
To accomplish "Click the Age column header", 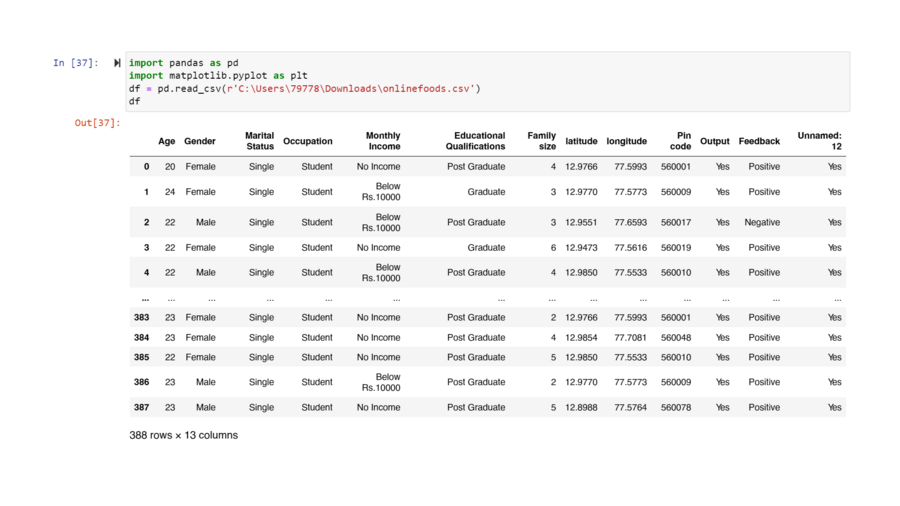I will [166, 141].
